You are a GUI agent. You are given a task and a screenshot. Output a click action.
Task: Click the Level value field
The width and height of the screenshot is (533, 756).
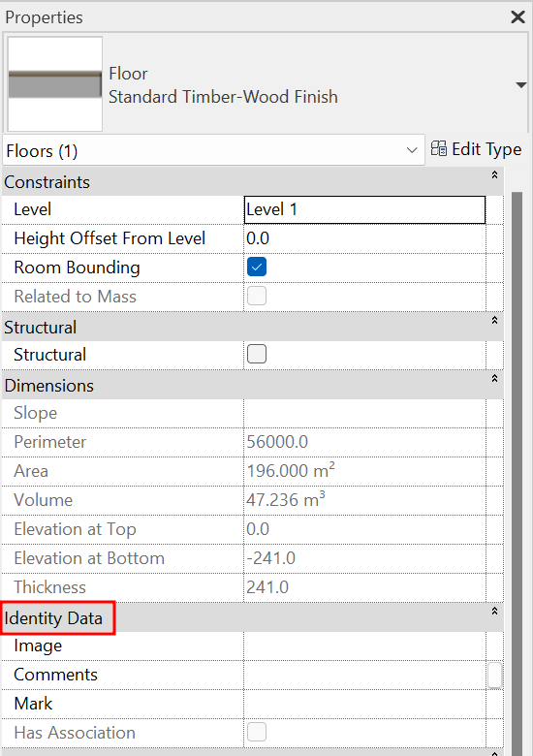coord(364,209)
